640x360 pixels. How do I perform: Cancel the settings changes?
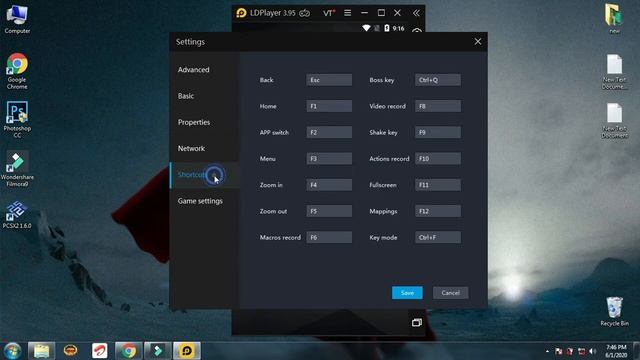click(451, 293)
